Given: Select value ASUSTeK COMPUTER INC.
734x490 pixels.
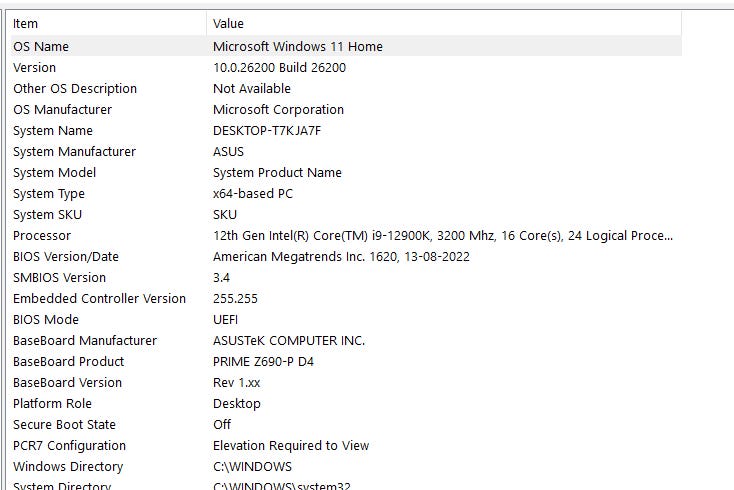Looking at the screenshot, I should tap(289, 341).
